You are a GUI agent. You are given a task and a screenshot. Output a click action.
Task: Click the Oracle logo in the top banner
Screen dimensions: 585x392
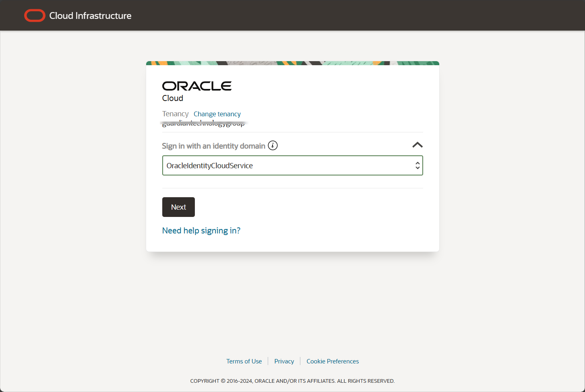[35, 15]
